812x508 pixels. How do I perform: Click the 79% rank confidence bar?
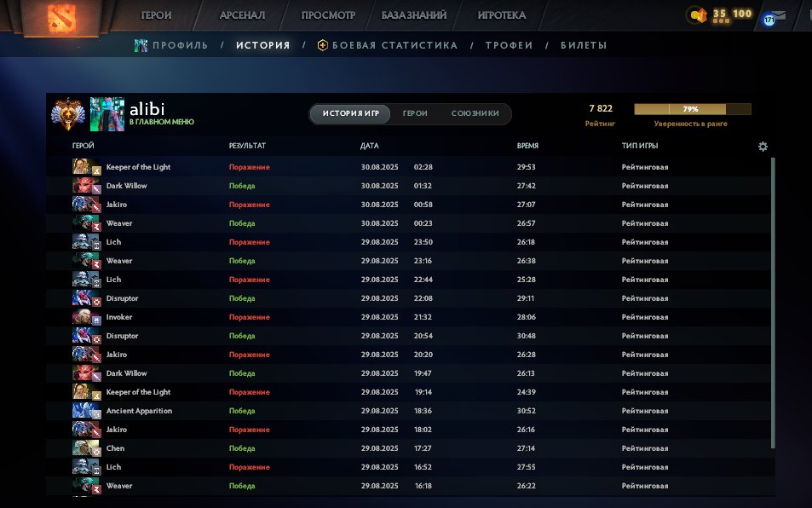[692, 109]
